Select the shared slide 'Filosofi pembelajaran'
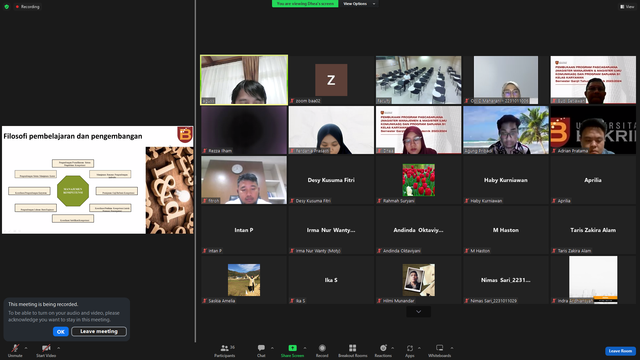This screenshot has width=640, height=360. coord(98,180)
